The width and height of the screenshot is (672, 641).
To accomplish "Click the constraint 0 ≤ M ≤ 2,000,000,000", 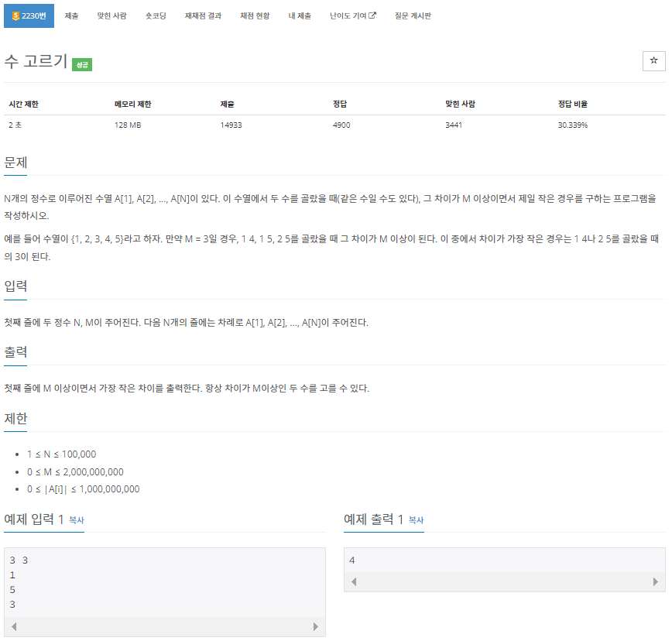I will (x=75, y=472).
